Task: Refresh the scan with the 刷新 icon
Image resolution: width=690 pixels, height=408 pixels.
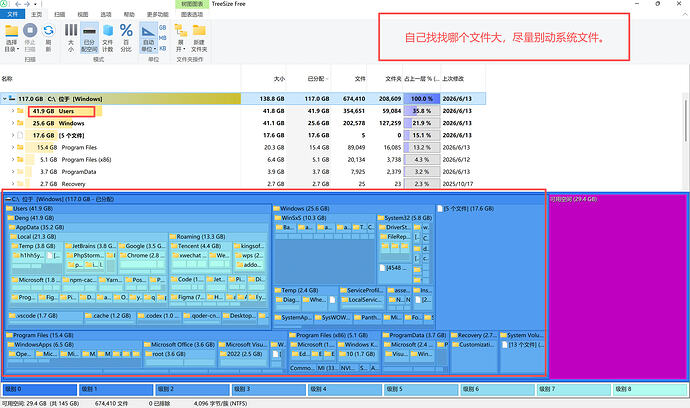Action: click(x=48, y=30)
